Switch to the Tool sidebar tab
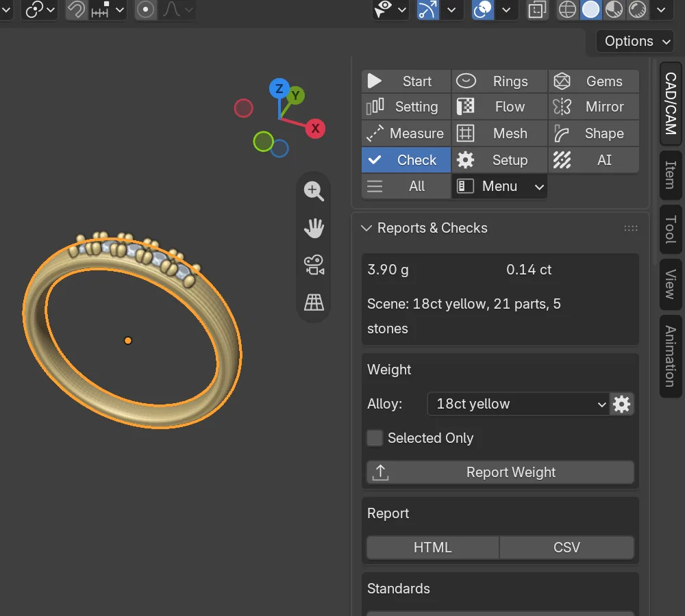The image size is (685, 616). [671, 229]
